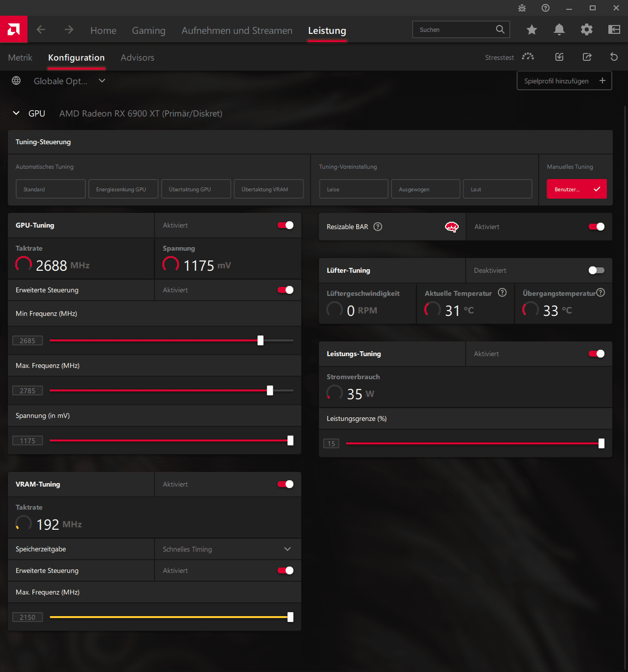
Task: Open notifications bell icon
Action: tap(559, 30)
